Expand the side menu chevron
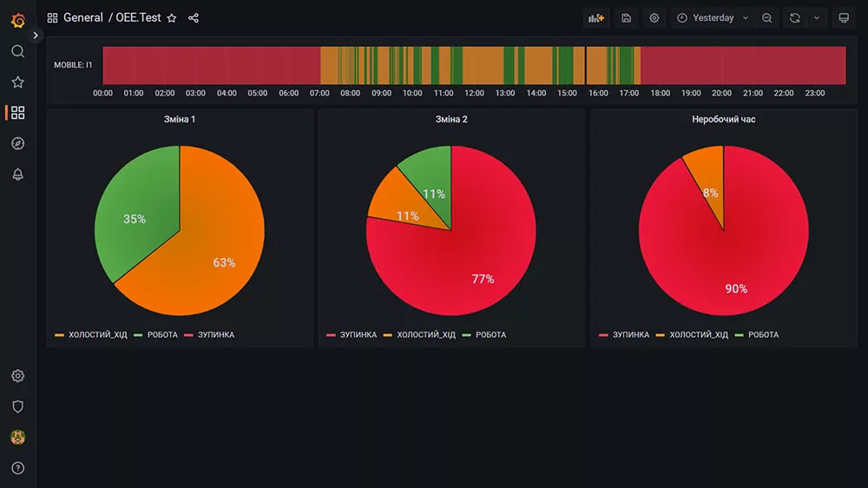Image resolution: width=868 pixels, height=488 pixels. 36,35
